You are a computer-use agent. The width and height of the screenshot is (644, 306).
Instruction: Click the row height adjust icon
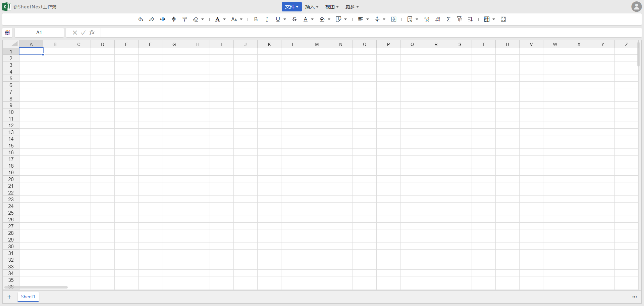point(174,19)
